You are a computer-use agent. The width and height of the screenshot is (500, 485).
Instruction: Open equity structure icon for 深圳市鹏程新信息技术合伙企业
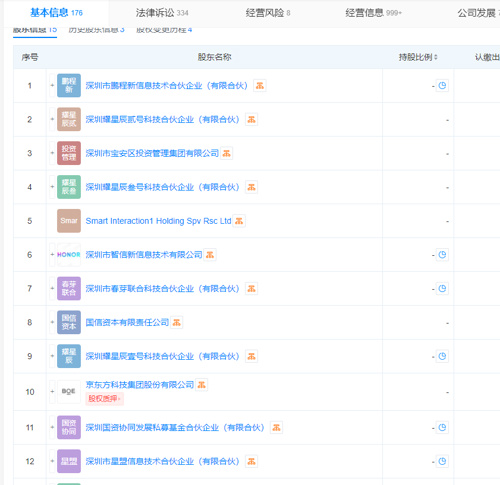pos(260,86)
